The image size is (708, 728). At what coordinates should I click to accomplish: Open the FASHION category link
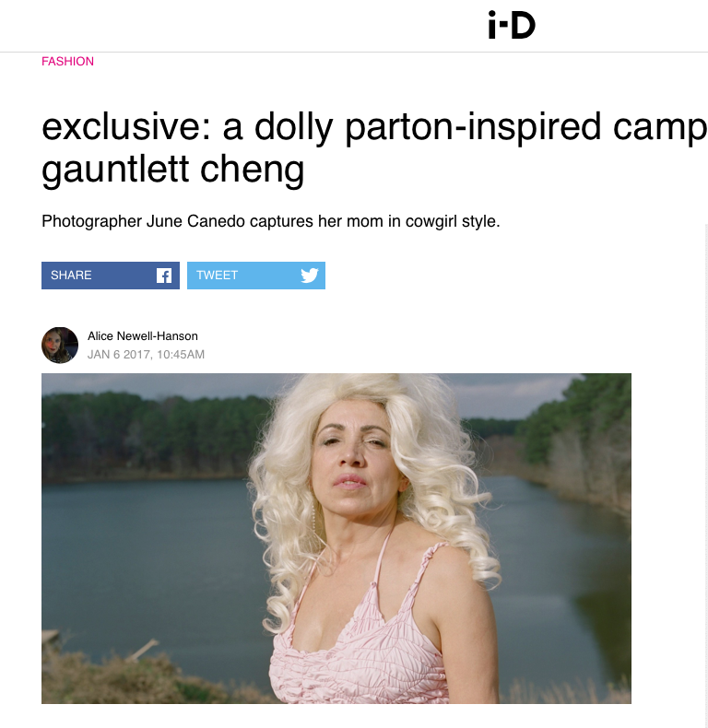tap(68, 62)
